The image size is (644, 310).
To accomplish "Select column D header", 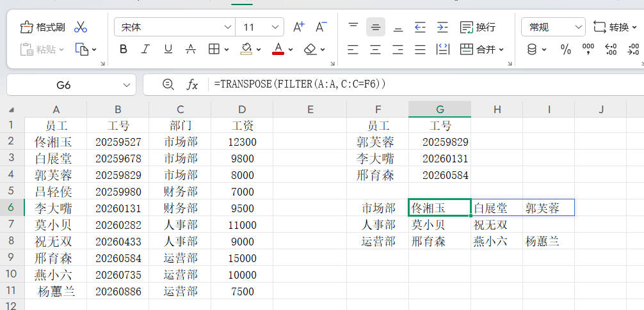I will coord(241,109).
